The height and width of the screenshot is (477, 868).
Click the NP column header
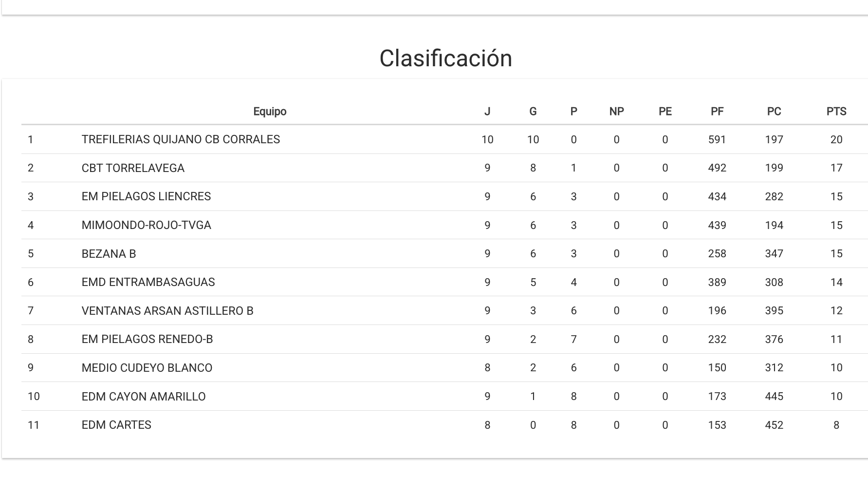pos(616,112)
